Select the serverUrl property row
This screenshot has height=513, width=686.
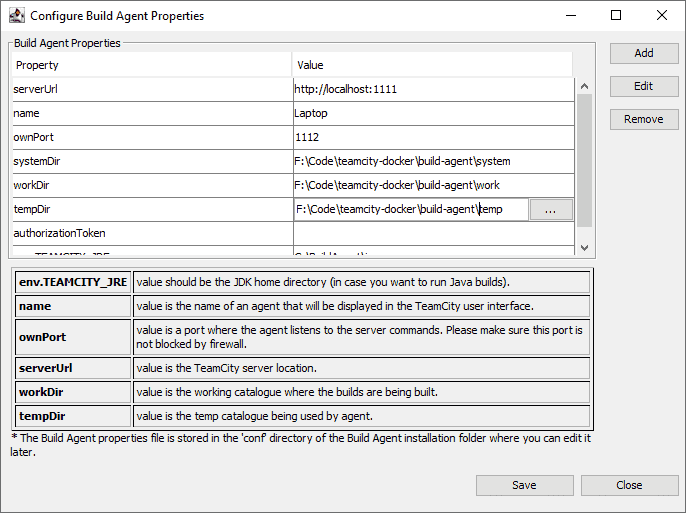(x=293, y=89)
